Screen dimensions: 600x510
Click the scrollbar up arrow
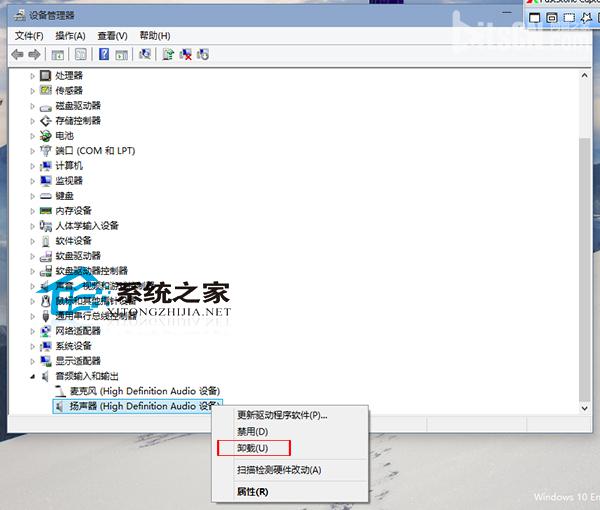[584, 76]
